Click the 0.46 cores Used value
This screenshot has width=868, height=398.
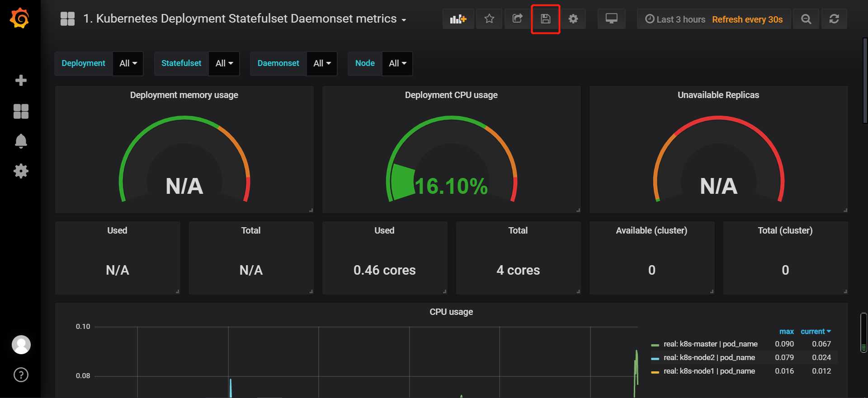(x=384, y=270)
